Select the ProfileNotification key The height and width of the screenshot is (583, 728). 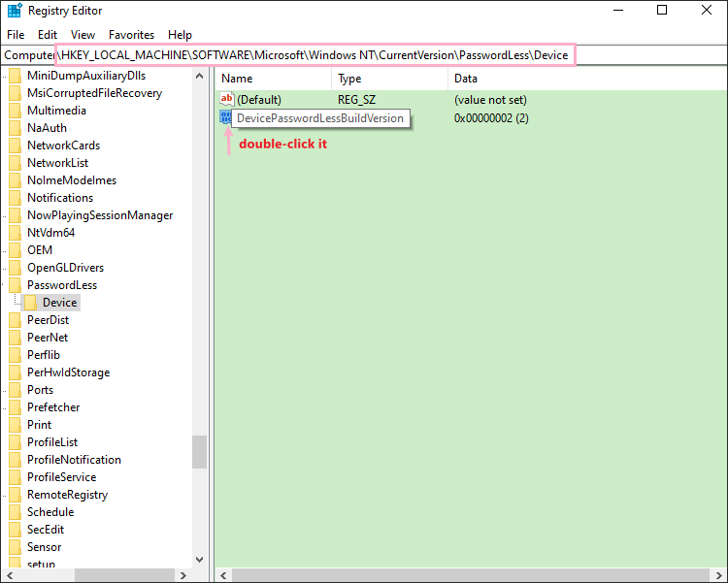pyautogui.click(x=75, y=460)
